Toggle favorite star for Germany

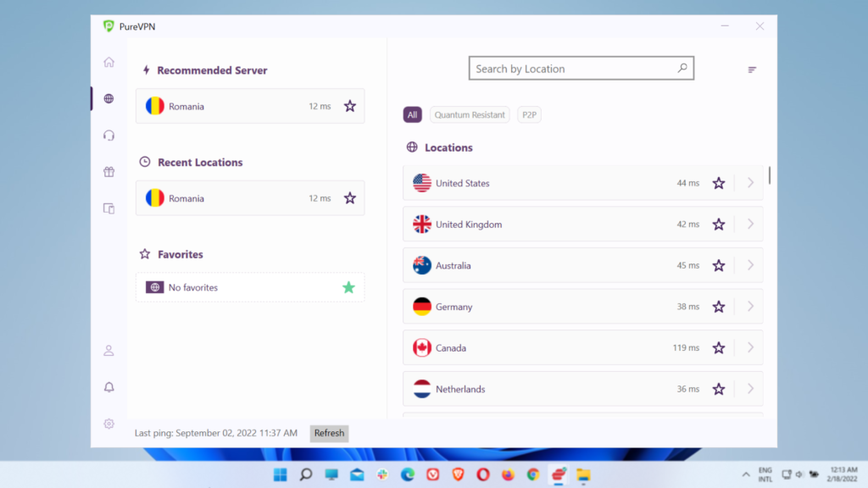coord(719,307)
